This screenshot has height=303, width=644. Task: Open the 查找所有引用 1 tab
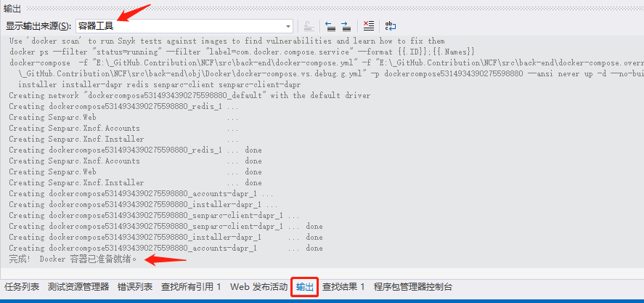coord(191,287)
